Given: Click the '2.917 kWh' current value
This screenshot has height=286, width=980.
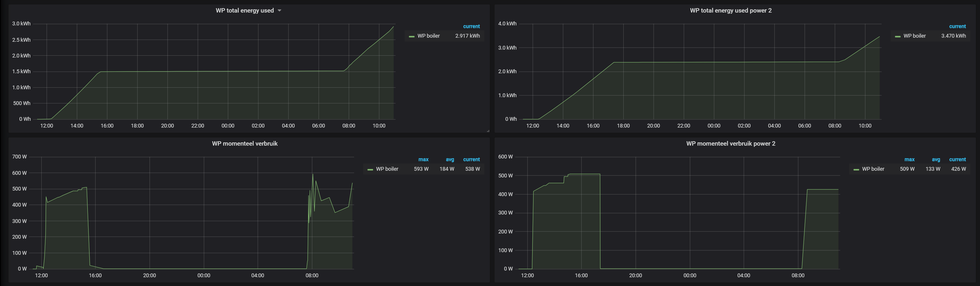Looking at the screenshot, I should 468,36.
